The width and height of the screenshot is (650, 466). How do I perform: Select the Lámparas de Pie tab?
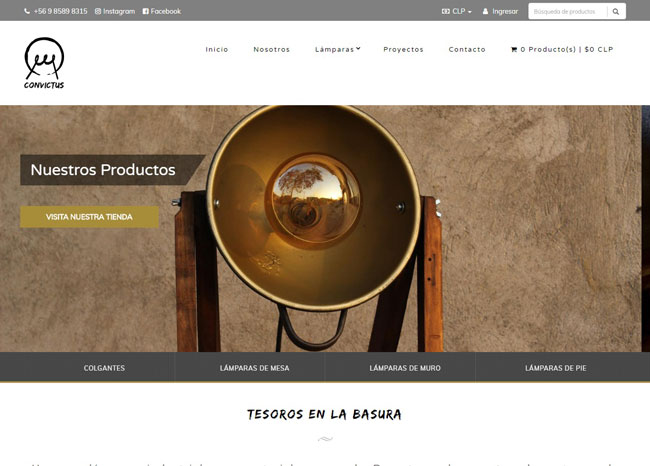(x=555, y=368)
